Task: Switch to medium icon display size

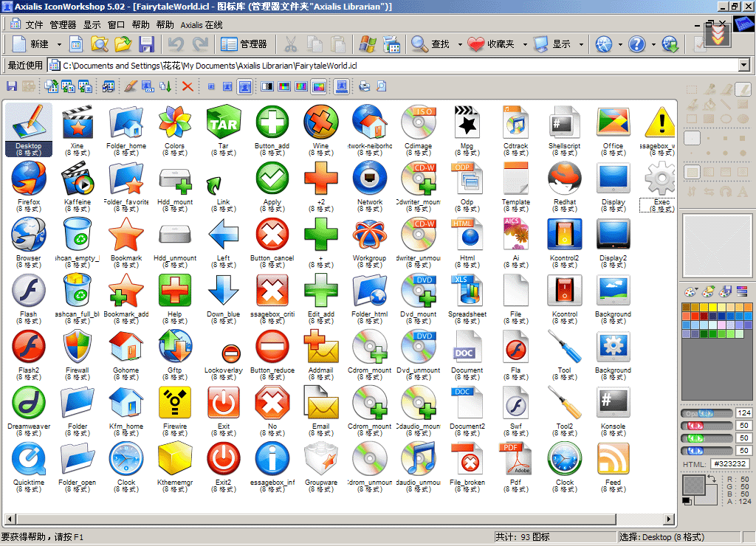Action: (x=227, y=87)
